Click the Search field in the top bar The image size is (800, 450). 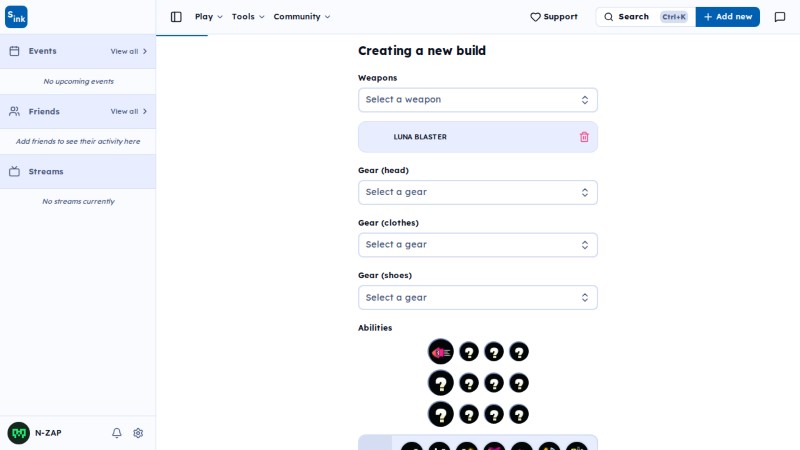click(x=645, y=17)
